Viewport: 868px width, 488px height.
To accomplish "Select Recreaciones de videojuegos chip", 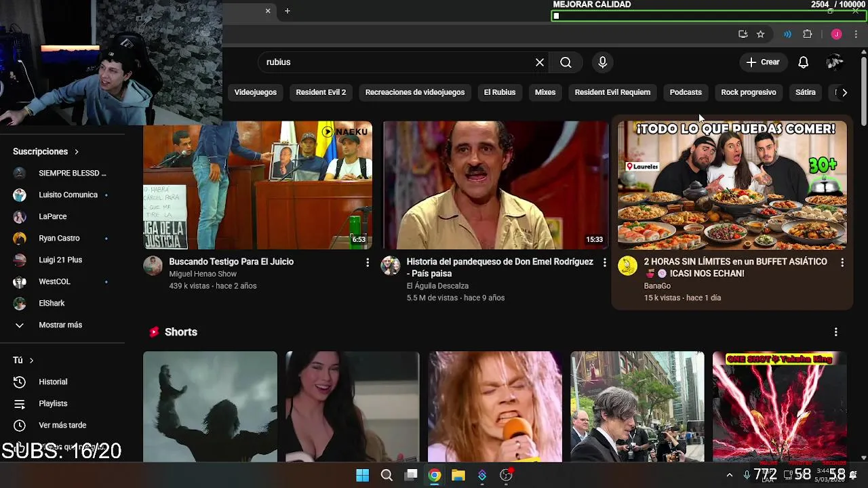I will [415, 92].
